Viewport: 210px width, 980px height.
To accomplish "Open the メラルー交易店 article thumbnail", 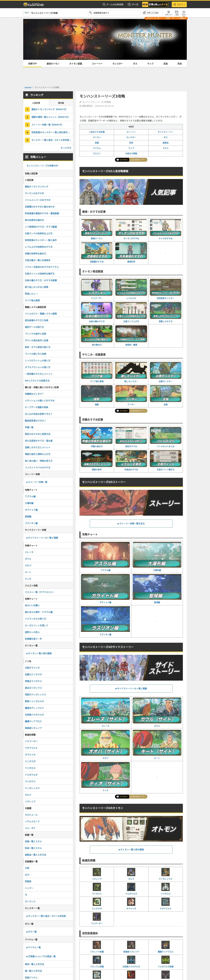I will click(x=131, y=458).
